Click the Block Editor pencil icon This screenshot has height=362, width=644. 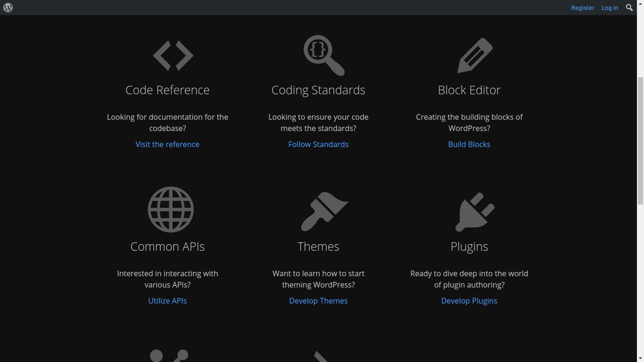[x=475, y=56]
